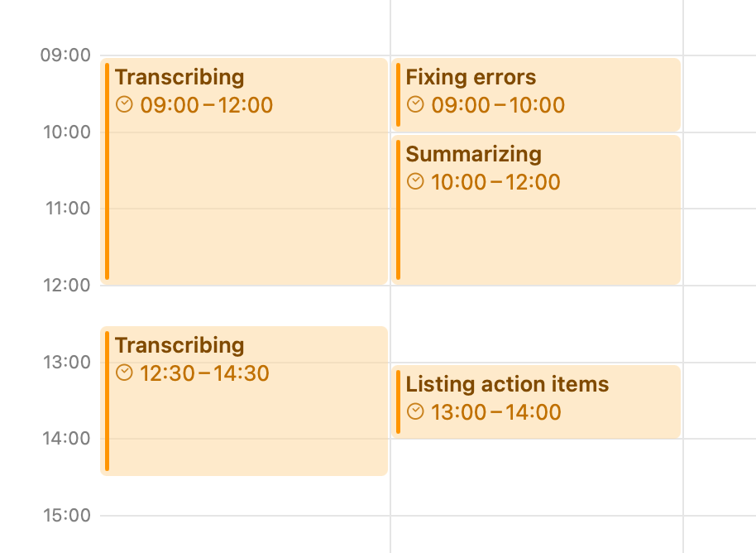Screen dimensions: 756x553
Task: Click the 15:00 time label
Action: coord(66,516)
